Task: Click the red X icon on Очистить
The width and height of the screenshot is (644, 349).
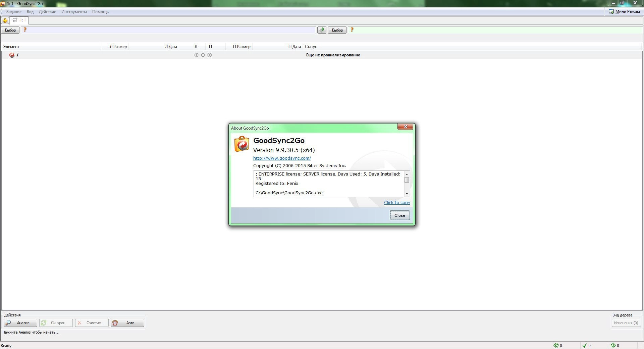Action: [x=79, y=323]
